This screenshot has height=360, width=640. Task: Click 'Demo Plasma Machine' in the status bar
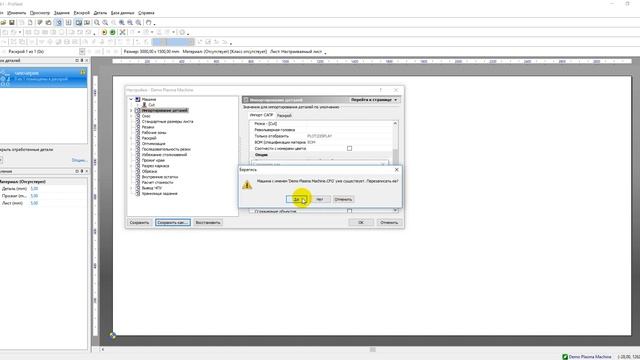[590, 357]
